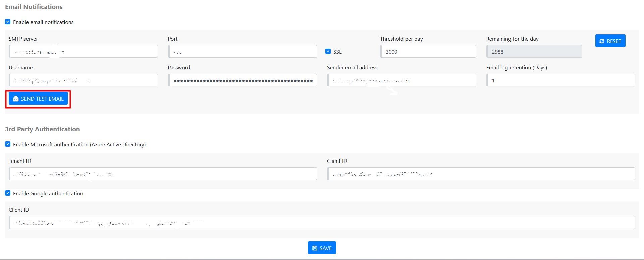Select the Username text field
644x260 pixels.
click(83, 80)
